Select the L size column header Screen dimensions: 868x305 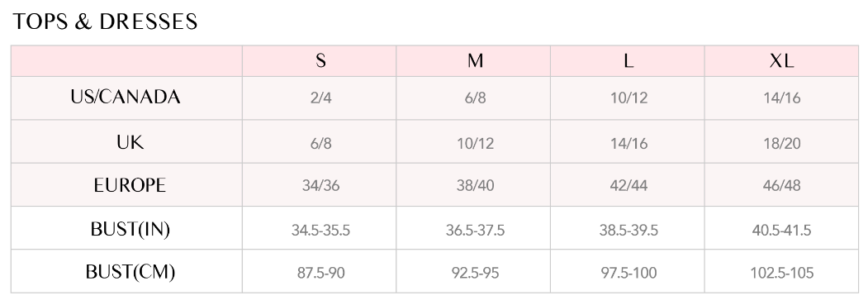point(628,61)
